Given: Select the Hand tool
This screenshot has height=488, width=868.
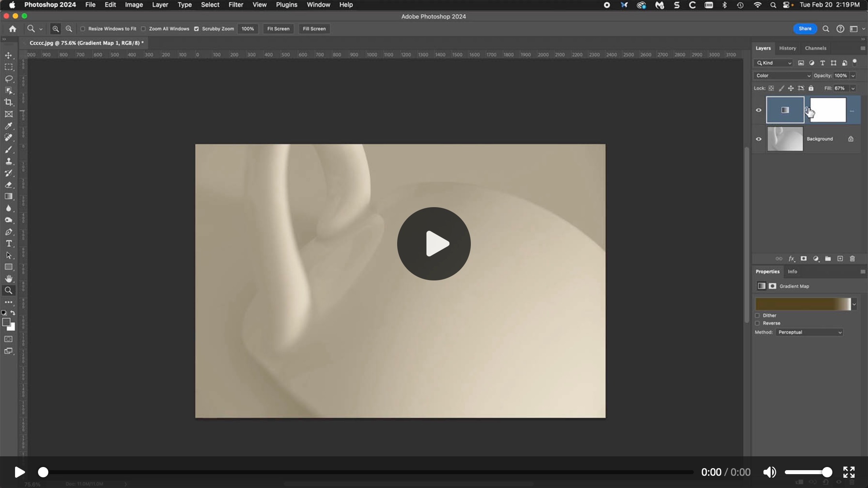Looking at the screenshot, I should point(8,279).
